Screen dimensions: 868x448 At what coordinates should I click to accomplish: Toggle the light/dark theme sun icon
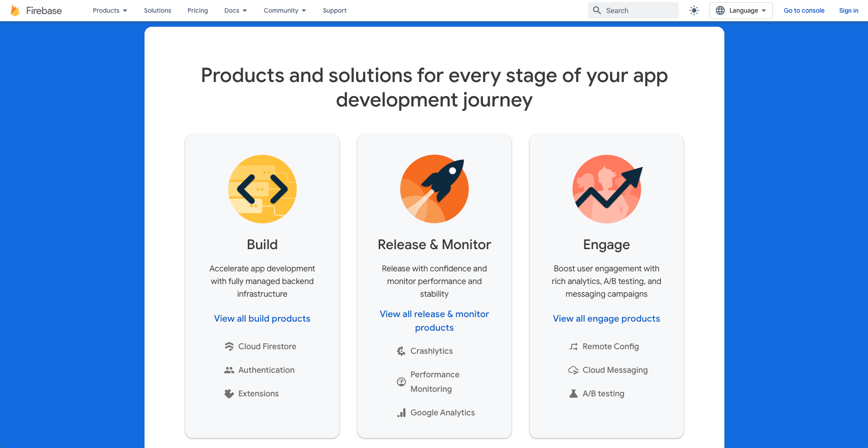pyautogui.click(x=694, y=10)
